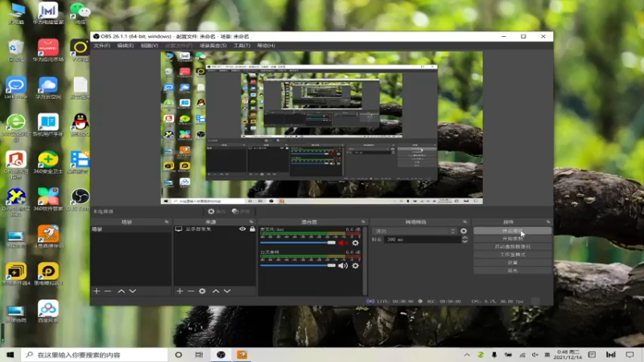Remove selected scene with minus icon
This screenshot has width=644, height=362.
[x=108, y=291]
